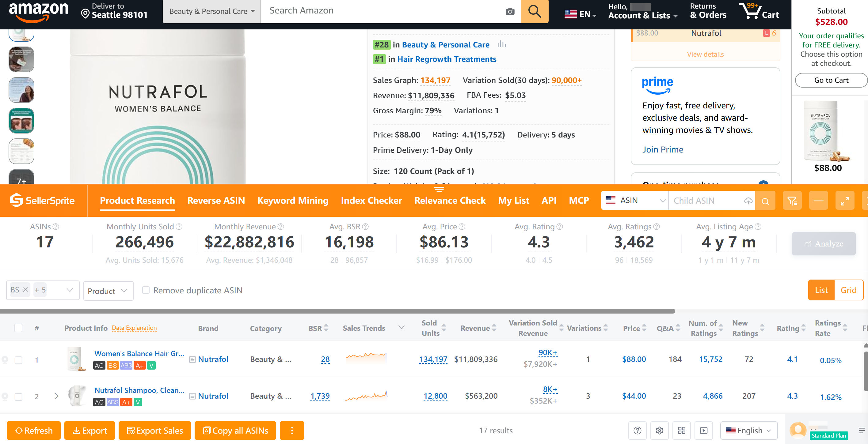
Task: Open the BS +5 tag filter dropdown
Action: 43,290
